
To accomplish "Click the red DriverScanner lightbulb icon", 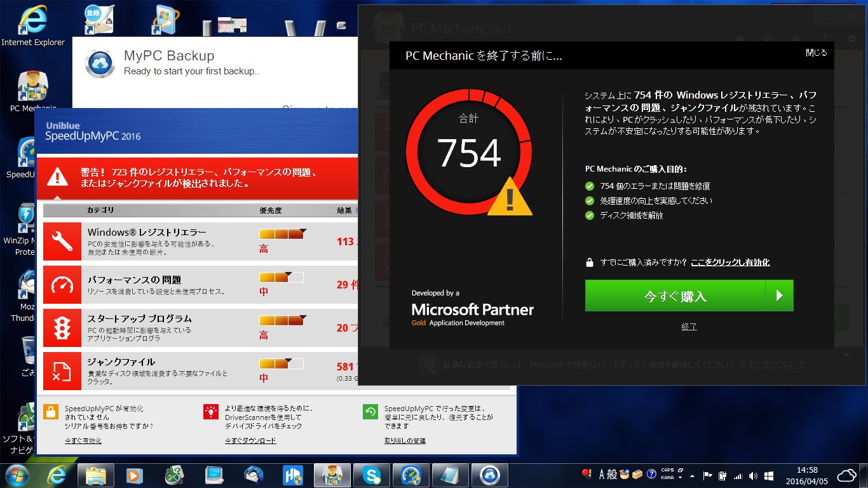I will [211, 412].
